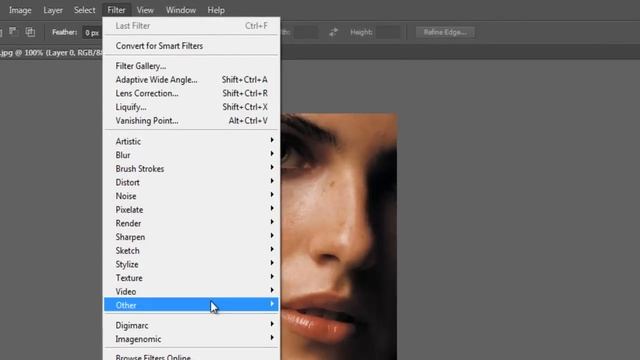
Task: Expand the Sharpen submenu
Action: pos(191,237)
